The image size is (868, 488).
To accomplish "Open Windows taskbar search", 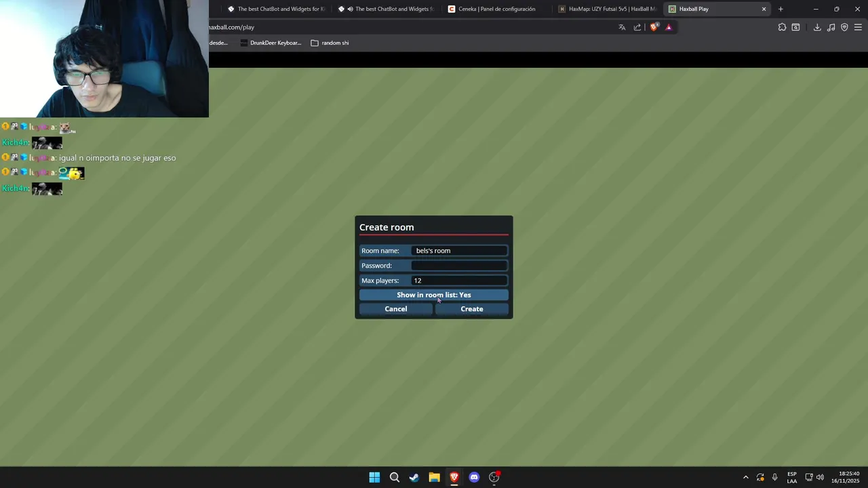I will [x=394, y=477].
